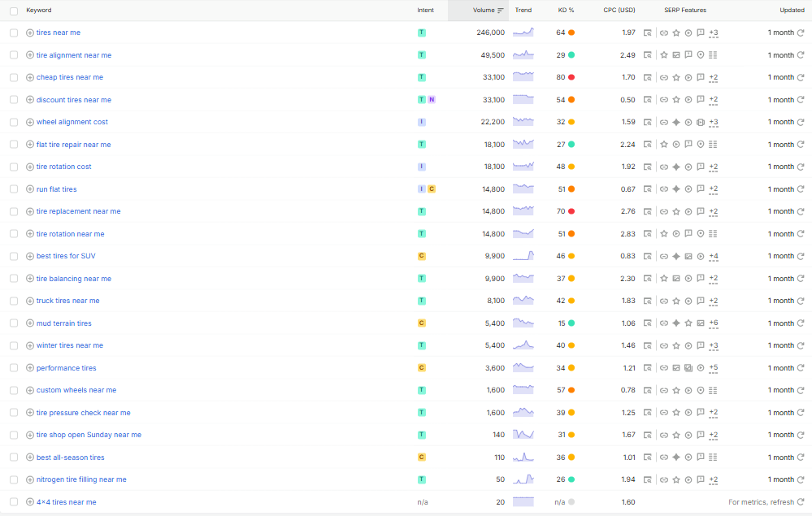This screenshot has height=516, width=812.
Task: Refresh metrics for 'tire alignment near me'
Action: point(801,55)
